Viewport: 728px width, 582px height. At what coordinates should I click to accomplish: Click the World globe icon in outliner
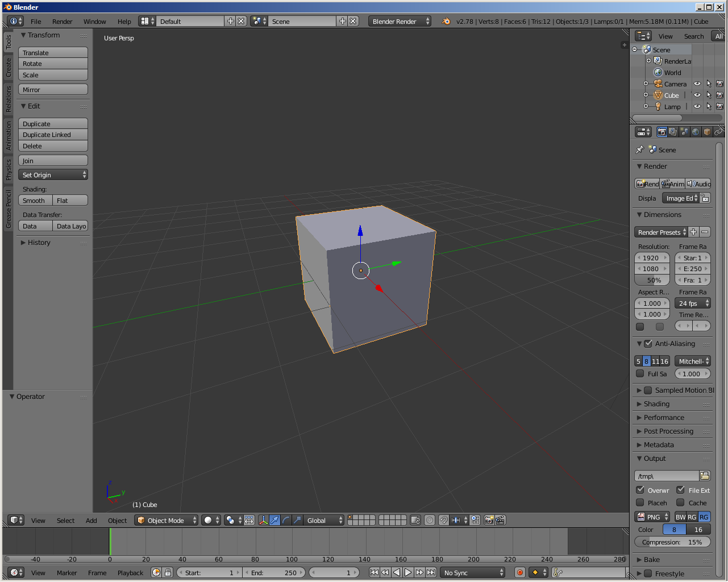tap(658, 72)
